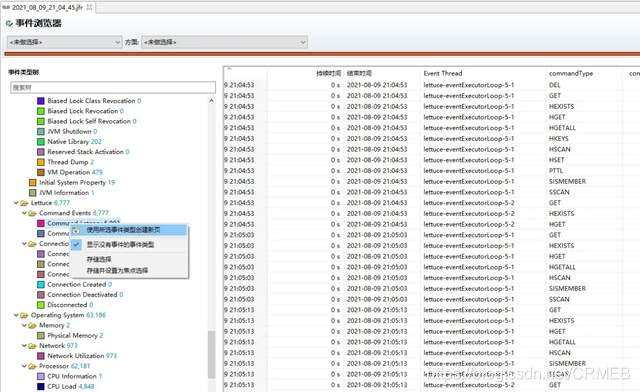Select the Biased Lock Class Revocation event icon

tap(41, 100)
